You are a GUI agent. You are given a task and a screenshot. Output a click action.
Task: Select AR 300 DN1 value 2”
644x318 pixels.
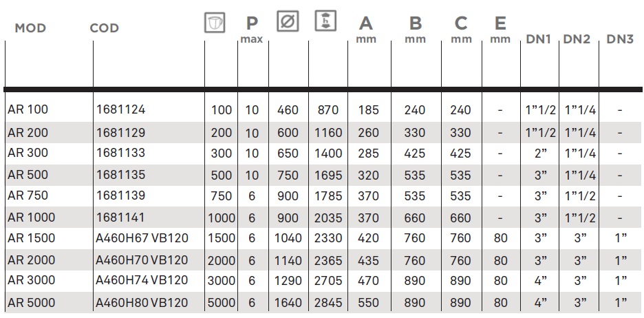541,153
